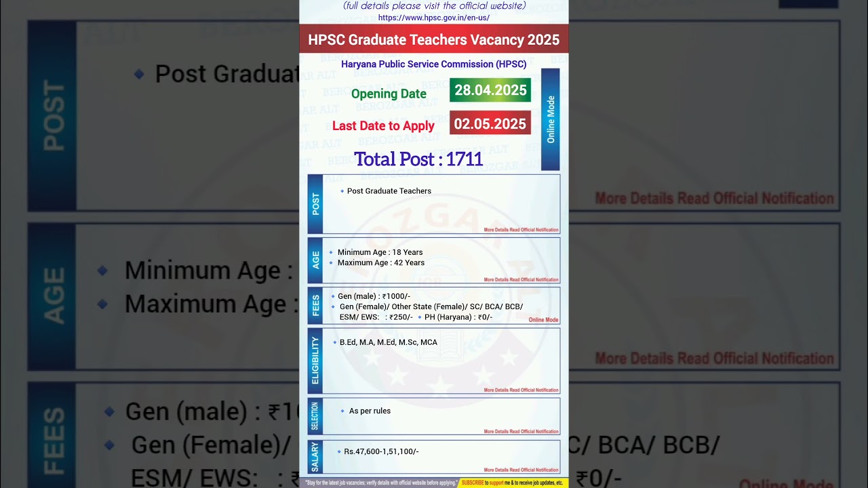Click 'B.Ed, M.A, M.Ed, M.Sc, MCA' eligibility line

click(389, 342)
